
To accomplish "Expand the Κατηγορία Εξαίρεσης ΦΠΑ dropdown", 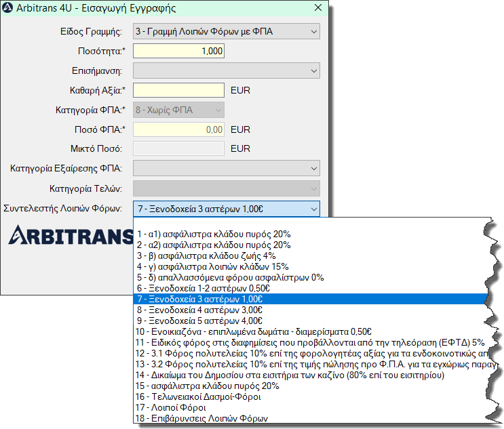I will tap(227, 168).
